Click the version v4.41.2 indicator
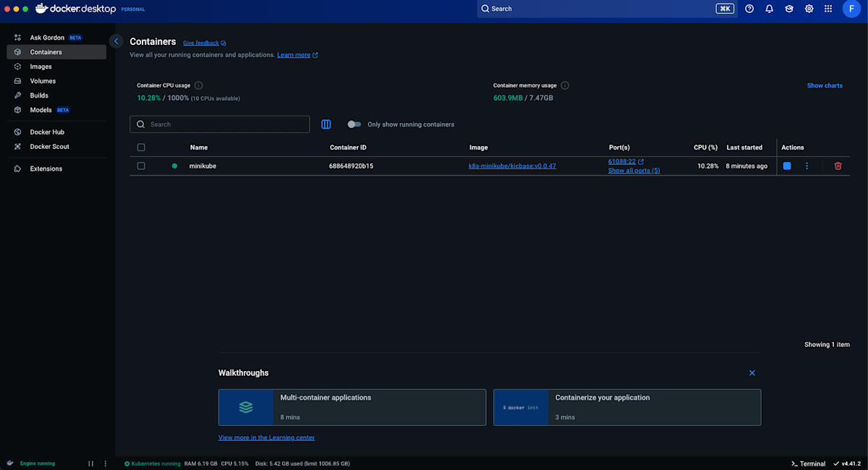The height and width of the screenshot is (470, 868). click(x=847, y=463)
